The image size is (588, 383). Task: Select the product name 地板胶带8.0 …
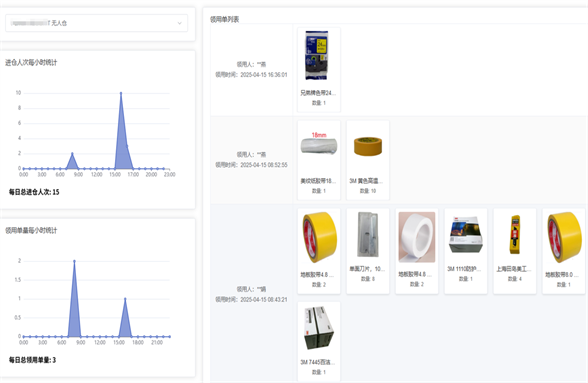click(562, 275)
